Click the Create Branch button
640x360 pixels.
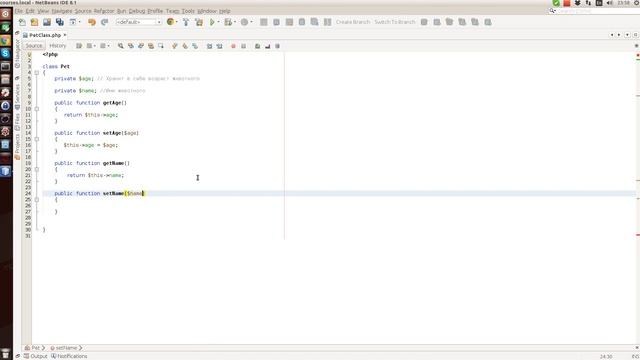(x=353, y=22)
